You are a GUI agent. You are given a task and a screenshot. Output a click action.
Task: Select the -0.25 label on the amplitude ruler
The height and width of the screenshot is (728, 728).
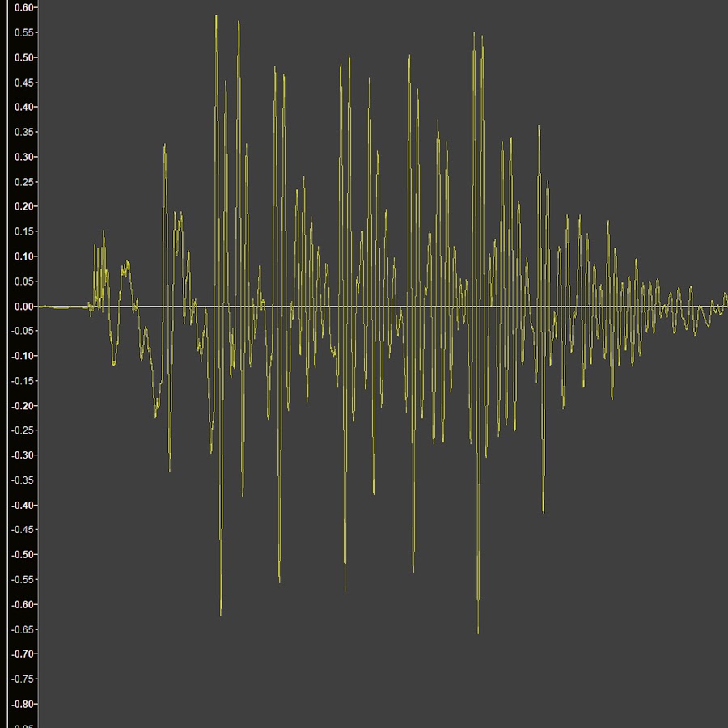(x=23, y=430)
